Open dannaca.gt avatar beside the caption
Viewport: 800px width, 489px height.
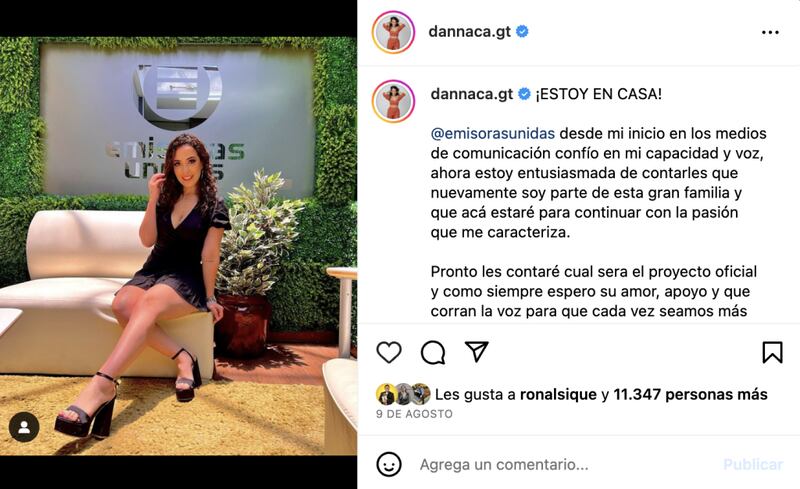pos(393,101)
